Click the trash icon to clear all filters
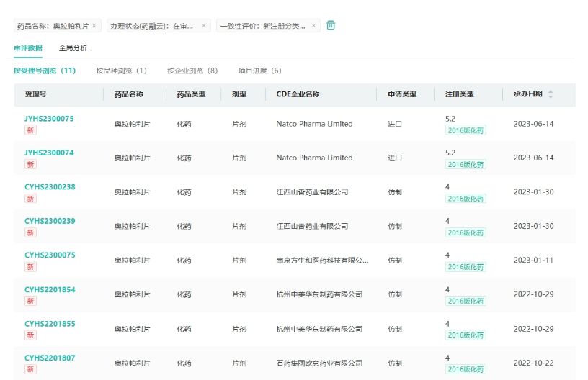The image size is (588, 380). coord(331,25)
